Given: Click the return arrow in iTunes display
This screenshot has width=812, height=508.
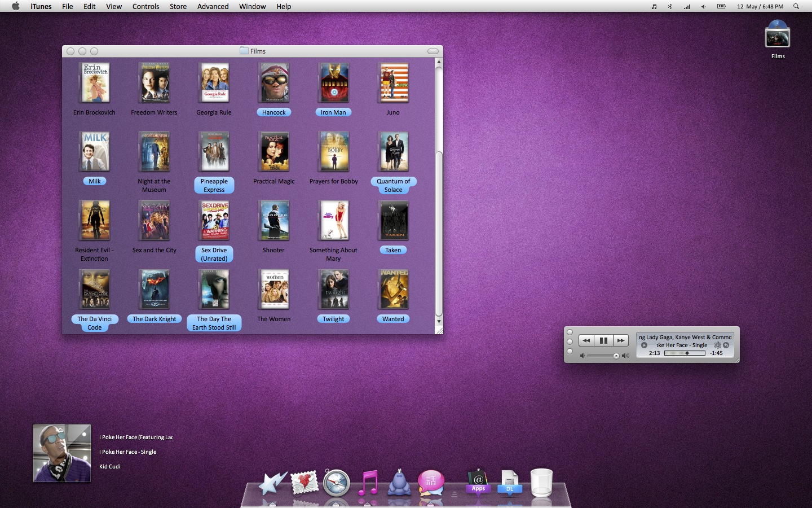Looking at the screenshot, I should click(726, 345).
